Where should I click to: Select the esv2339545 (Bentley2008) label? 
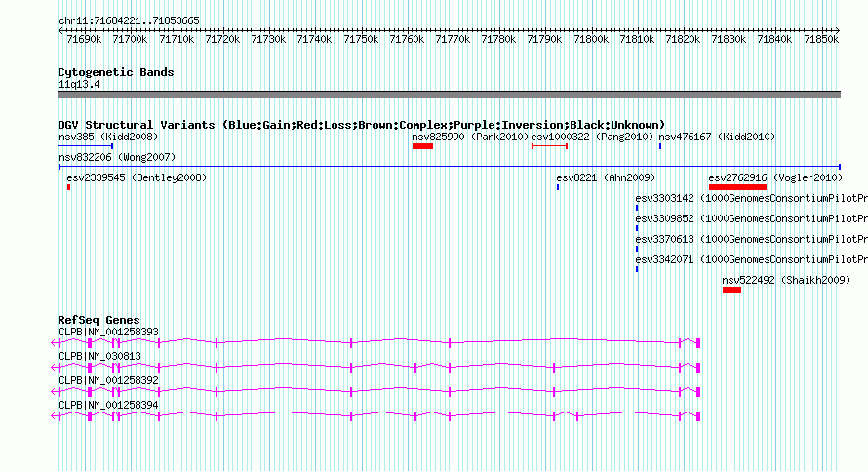point(137,177)
